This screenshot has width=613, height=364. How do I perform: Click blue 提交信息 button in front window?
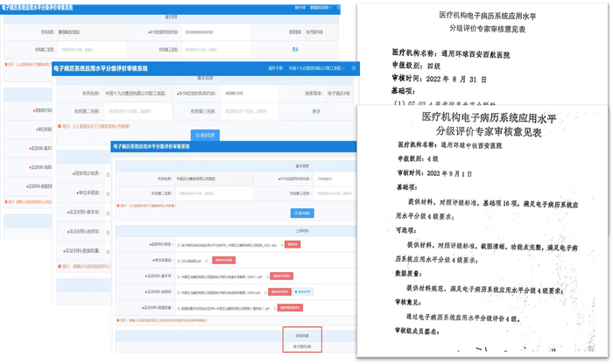click(302, 213)
